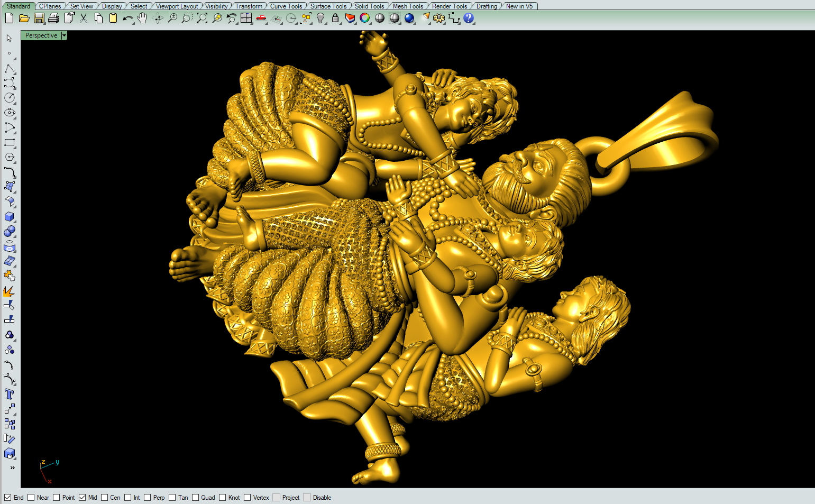Click Zoom Extents icon
815x504 pixels.
coord(202,18)
